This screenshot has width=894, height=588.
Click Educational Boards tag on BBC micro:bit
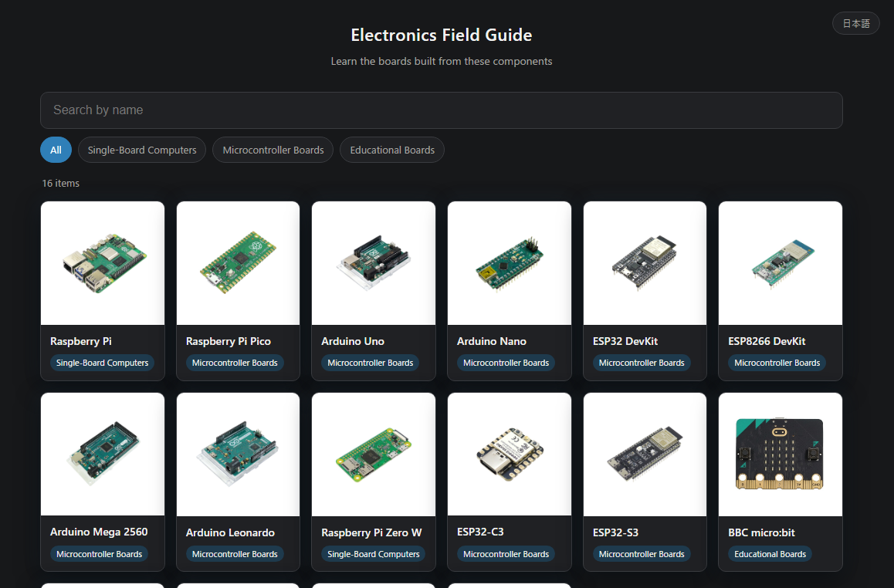point(770,554)
